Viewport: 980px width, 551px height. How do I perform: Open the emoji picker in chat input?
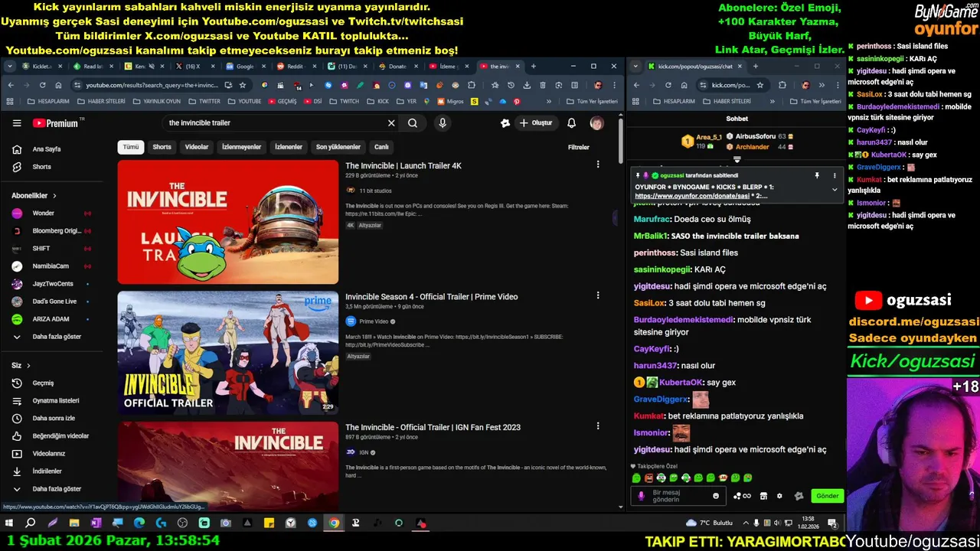(717, 496)
